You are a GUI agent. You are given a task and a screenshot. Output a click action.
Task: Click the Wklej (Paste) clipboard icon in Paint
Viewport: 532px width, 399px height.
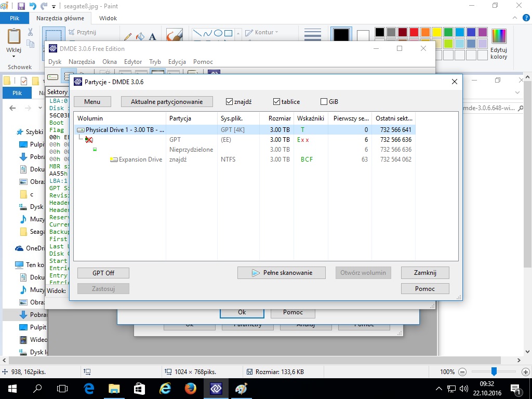pos(14,36)
